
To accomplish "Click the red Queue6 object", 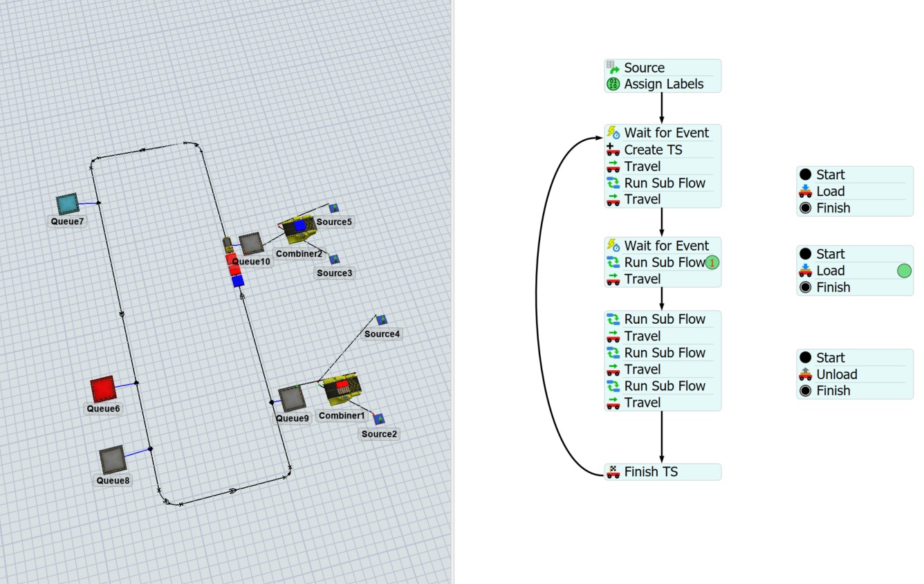I will coord(103,389).
